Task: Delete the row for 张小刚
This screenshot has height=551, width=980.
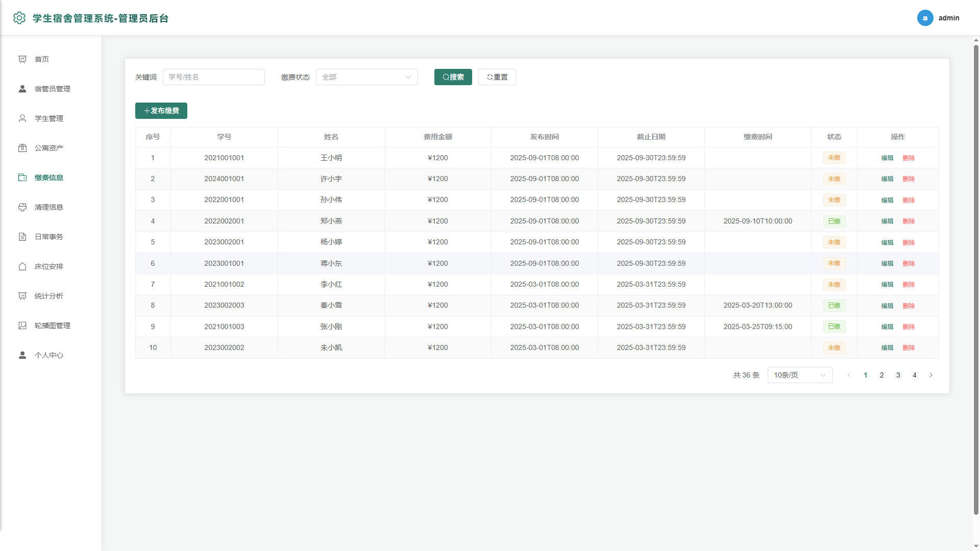Action: [x=909, y=327]
